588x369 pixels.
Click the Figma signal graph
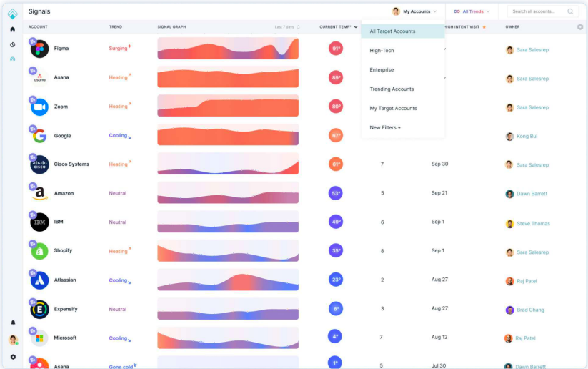[x=228, y=48]
